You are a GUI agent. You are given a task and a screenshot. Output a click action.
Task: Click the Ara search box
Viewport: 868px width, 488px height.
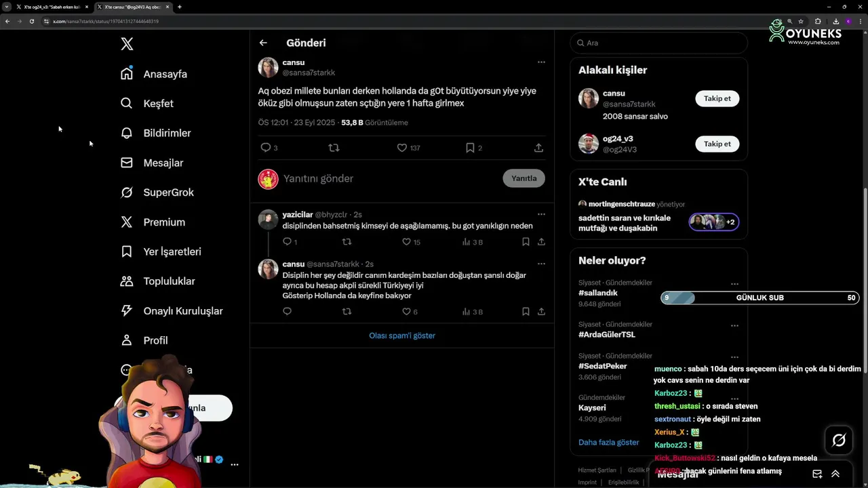(658, 43)
